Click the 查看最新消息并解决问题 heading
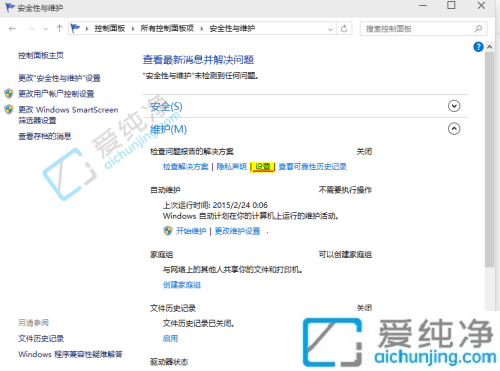The height and width of the screenshot is (371, 500). click(198, 60)
